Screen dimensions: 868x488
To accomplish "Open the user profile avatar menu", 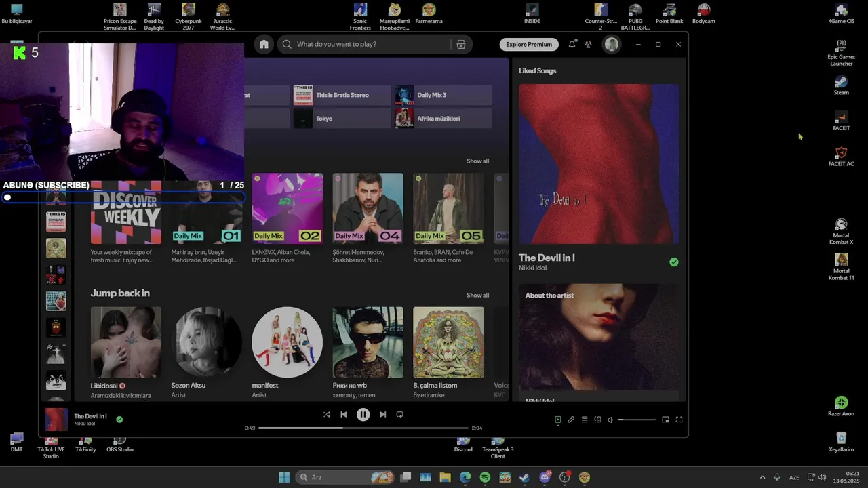I will (x=612, y=44).
